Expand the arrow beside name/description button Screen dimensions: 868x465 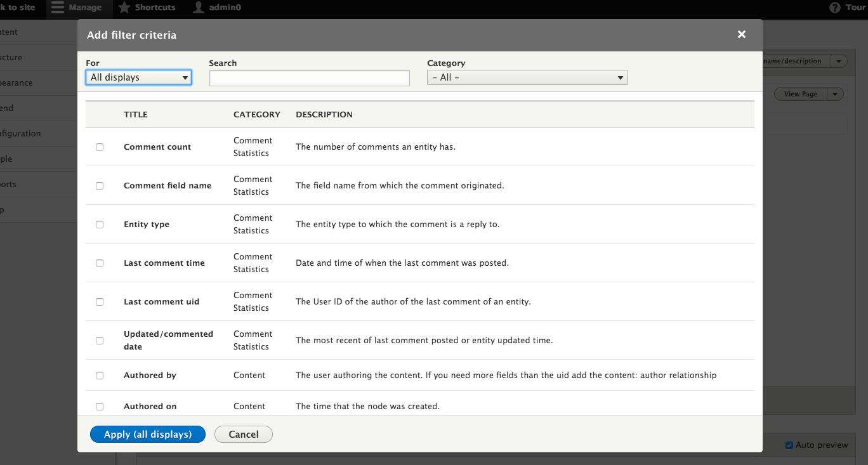click(839, 61)
